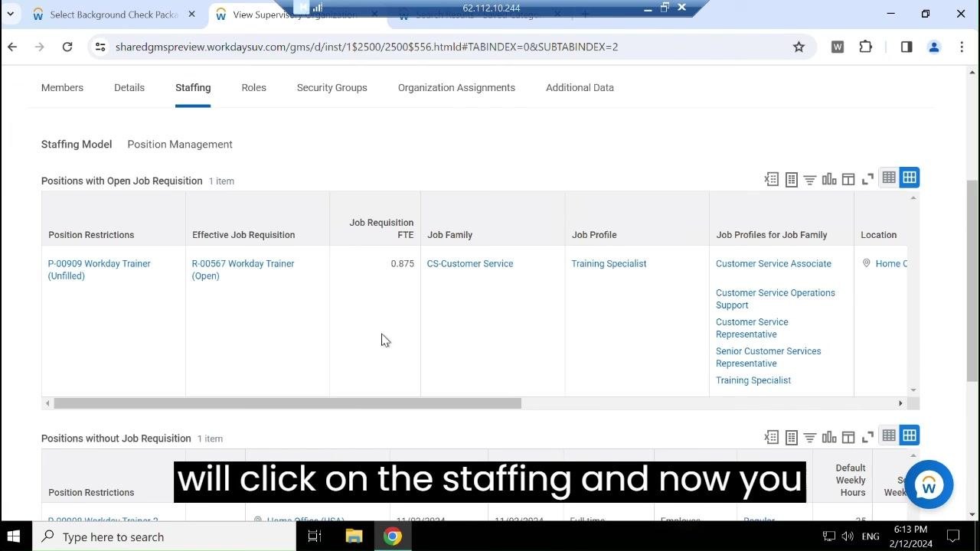Viewport: 980px width, 551px height.
Task: Switch to the Details tab
Action: (x=129, y=87)
